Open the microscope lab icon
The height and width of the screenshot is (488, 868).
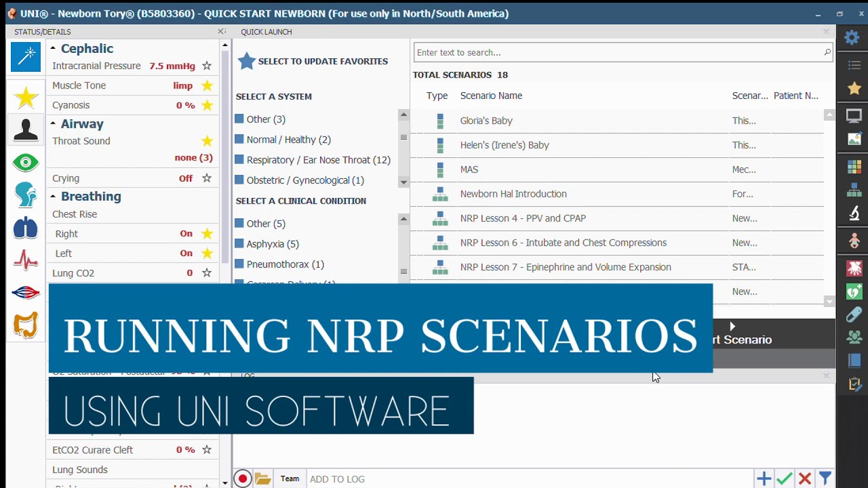point(854,214)
